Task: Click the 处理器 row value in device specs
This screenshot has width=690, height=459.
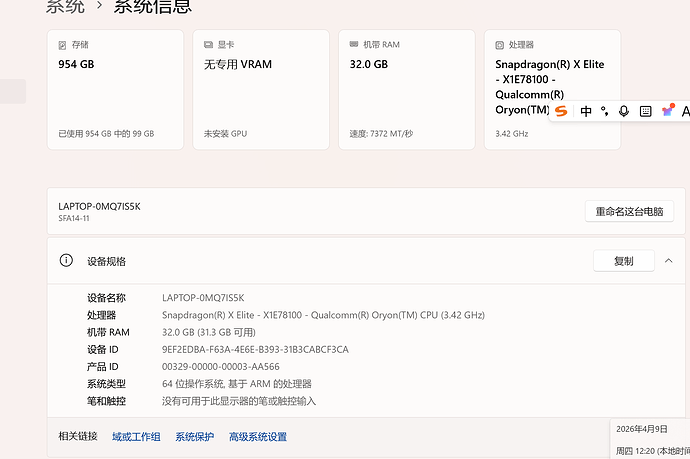Action: click(x=323, y=315)
